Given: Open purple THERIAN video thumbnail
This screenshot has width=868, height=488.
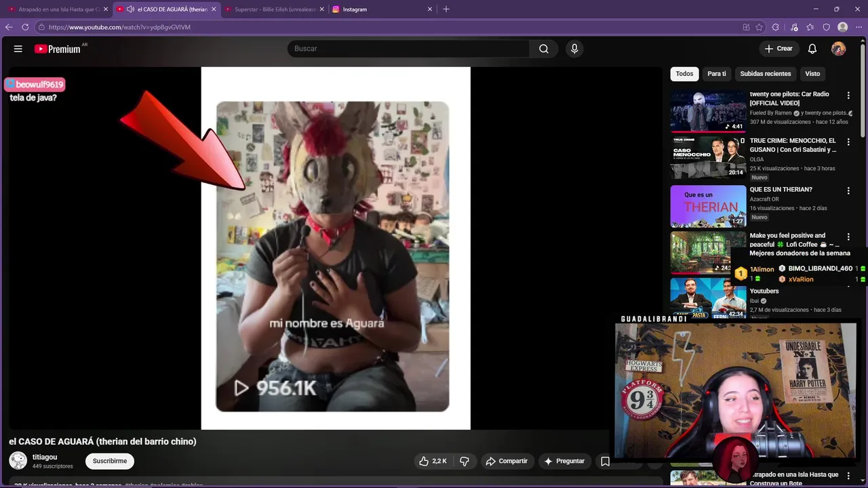Looking at the screenshot, I should [x=708, y=206].
